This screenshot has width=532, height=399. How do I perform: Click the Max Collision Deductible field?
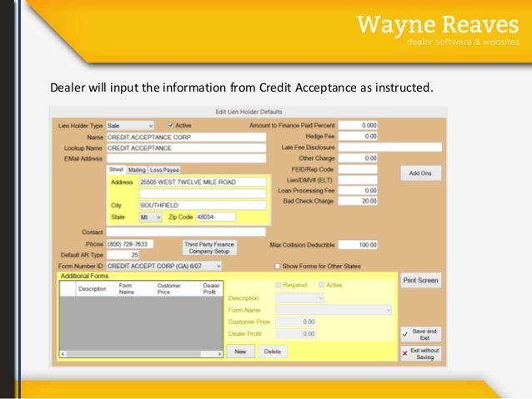tap(358, 245)
